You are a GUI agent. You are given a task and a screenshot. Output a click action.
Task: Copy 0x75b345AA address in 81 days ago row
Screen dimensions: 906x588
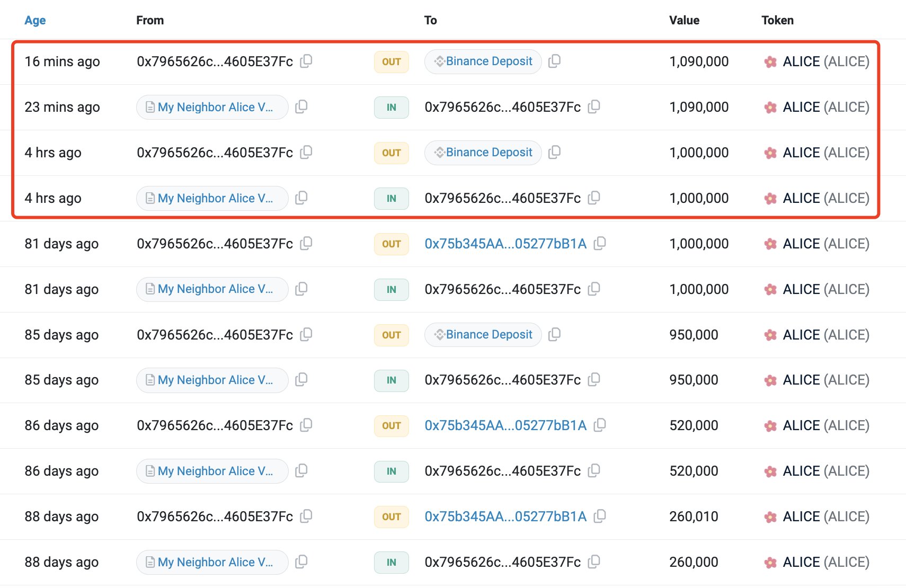[600, 244]
